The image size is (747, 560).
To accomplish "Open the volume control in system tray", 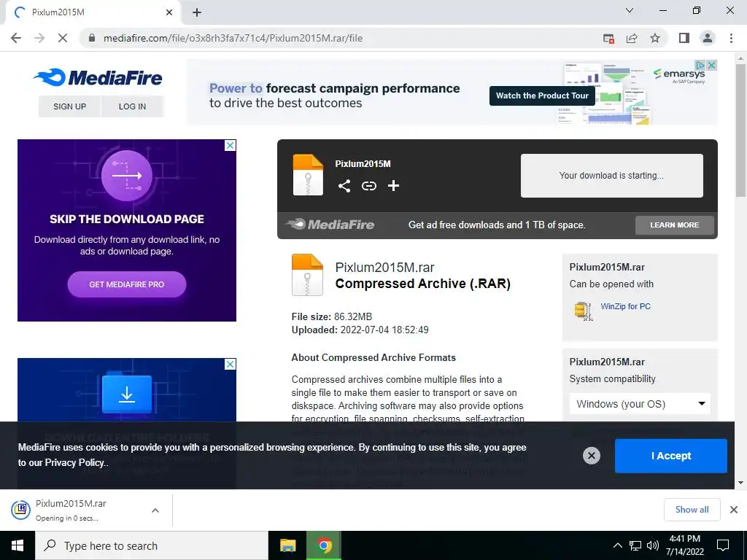I will tap(653, 545).
